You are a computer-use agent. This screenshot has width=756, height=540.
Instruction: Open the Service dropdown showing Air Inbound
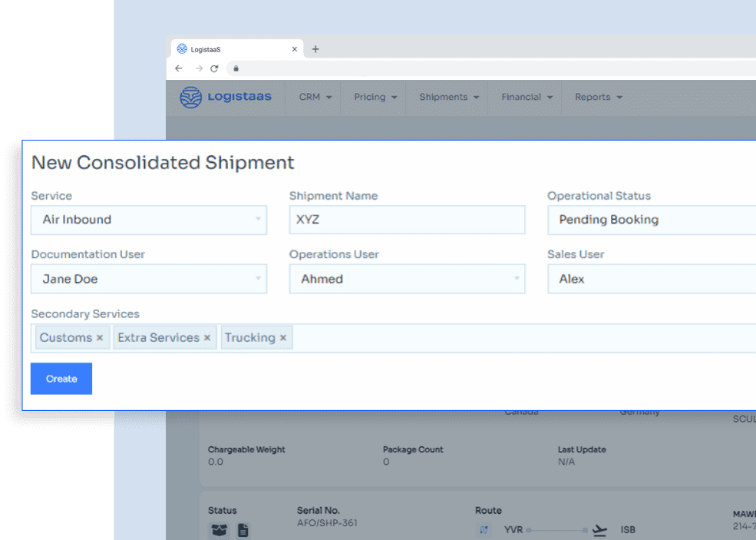pyautogui.click(x=149, y=220)
